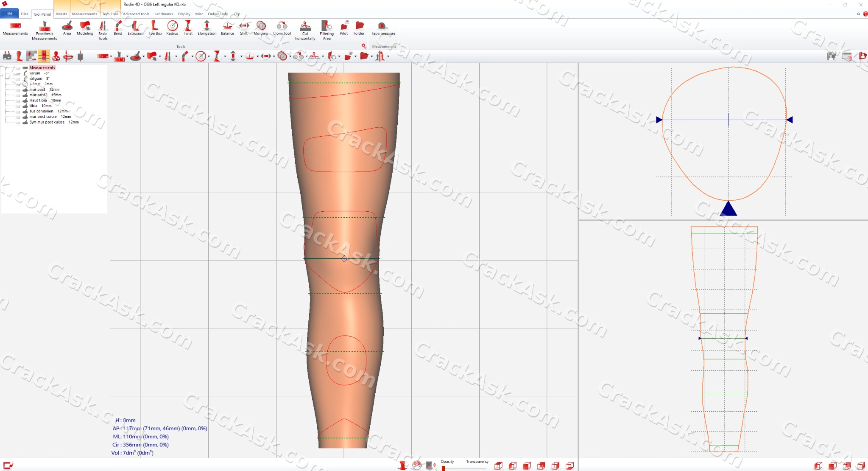Select the Clone tool
The width and height of the screenshot is (868, 471).
click(x=282, y=28)
